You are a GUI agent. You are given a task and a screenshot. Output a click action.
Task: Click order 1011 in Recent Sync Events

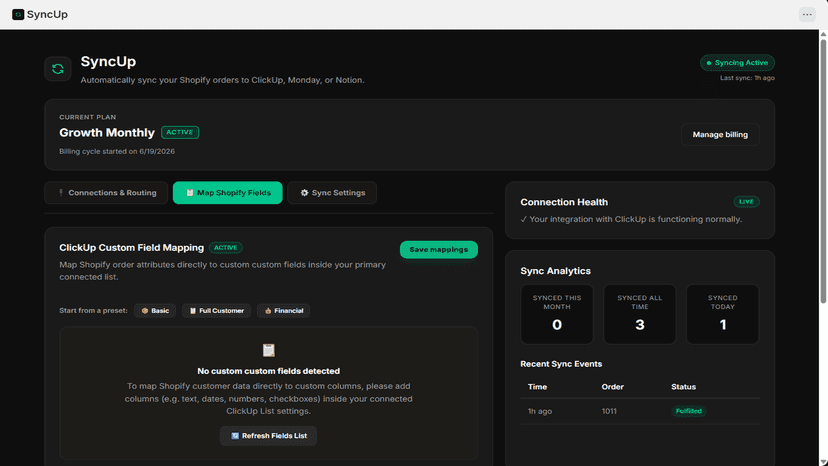609,411
